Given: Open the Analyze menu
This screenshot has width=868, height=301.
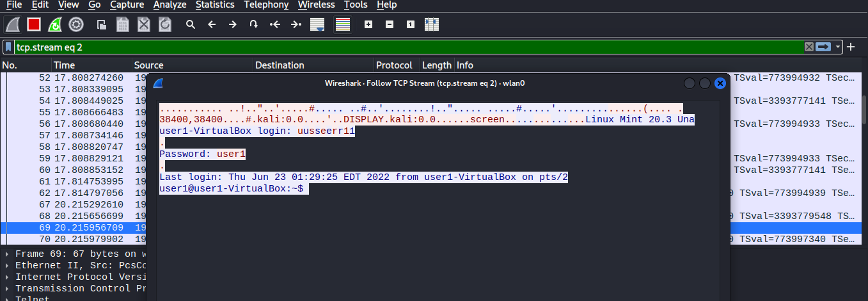Looking at the screenshot, I should pyautogui.click(x=170, y=4).
